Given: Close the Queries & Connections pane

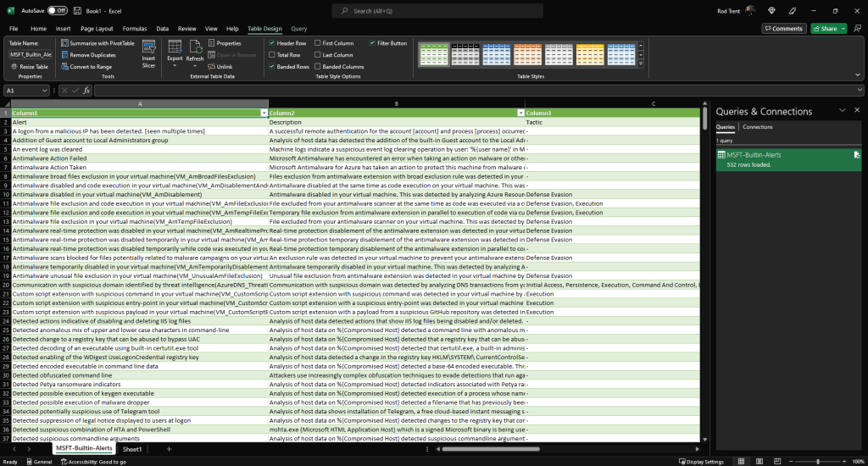Looking at the screenshot, I should pyautogui.click(x=857, y=110).
